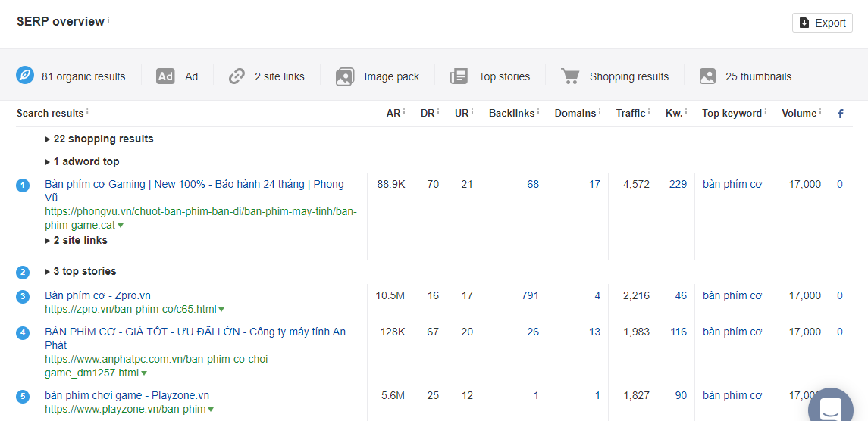Click position 1 badge
This screenshot has width=868, height=421.
coord(23,186)
